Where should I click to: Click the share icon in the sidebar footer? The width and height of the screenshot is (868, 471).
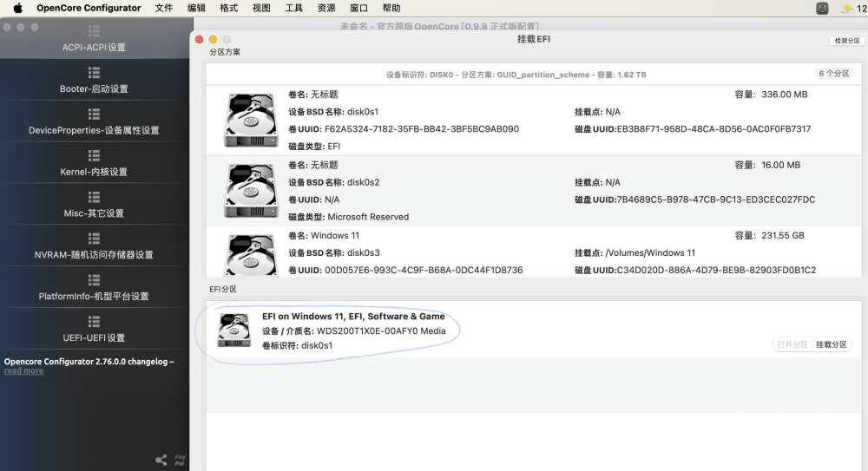pos(161,460)
